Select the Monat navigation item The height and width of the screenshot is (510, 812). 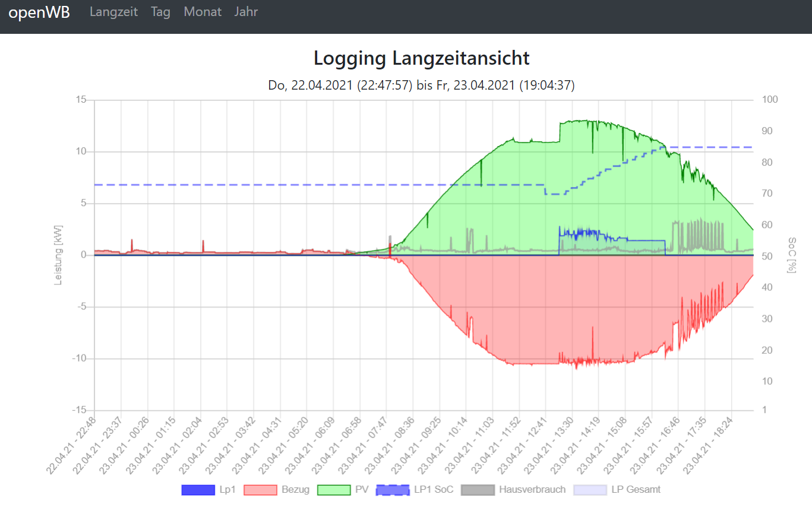(203, 12)
